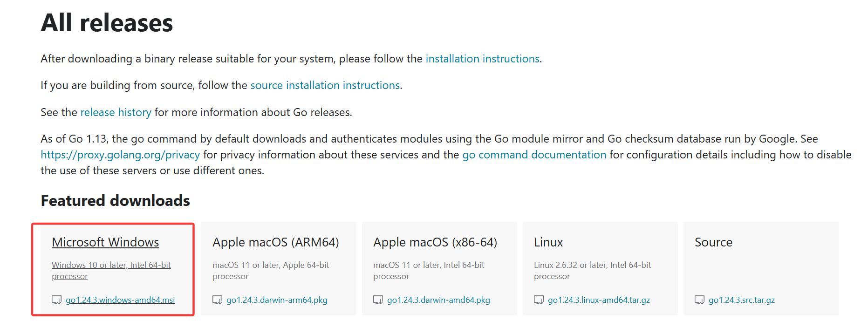Click download icon beside go1.24.3.linux-amd64.tar.gz
868x328 pixels.
point(539,300)
